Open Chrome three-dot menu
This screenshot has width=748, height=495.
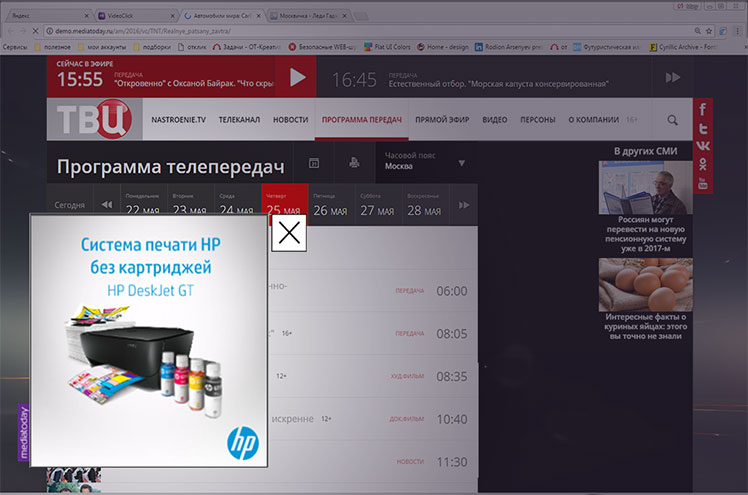point(738,31)
